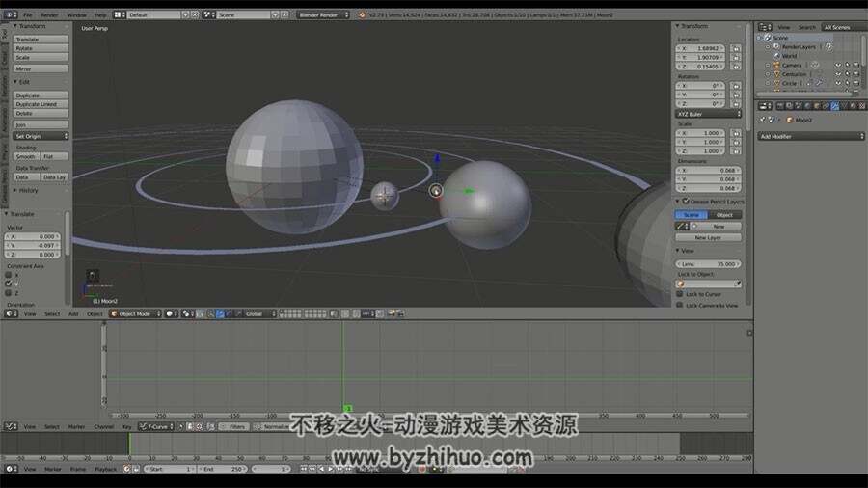Viewport: 868px width, 488px height.
Task: Click the Duplicate Linked button
Action: click(41, 104)
